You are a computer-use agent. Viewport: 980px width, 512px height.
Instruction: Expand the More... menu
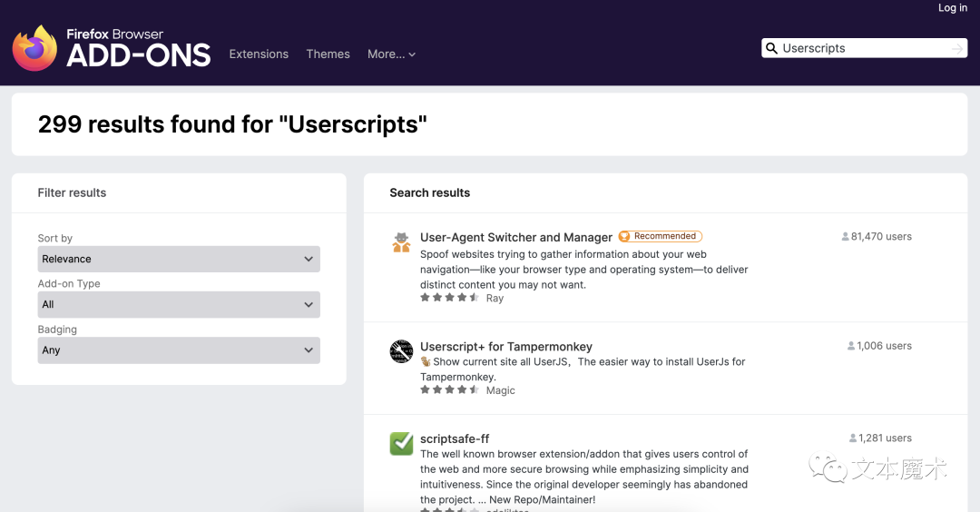(x=391, y=54)
